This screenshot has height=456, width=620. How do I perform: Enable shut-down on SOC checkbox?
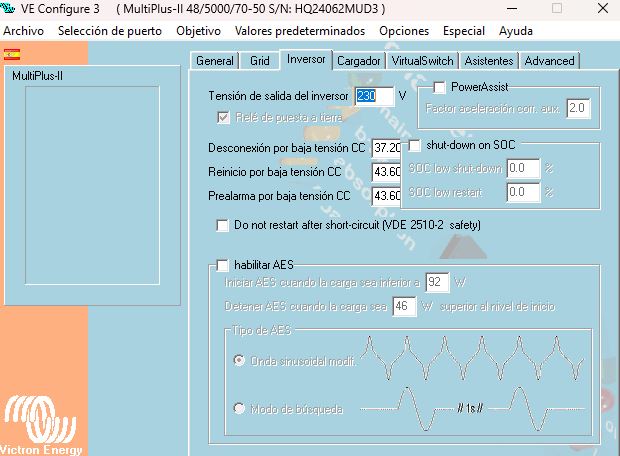[414, 146]
